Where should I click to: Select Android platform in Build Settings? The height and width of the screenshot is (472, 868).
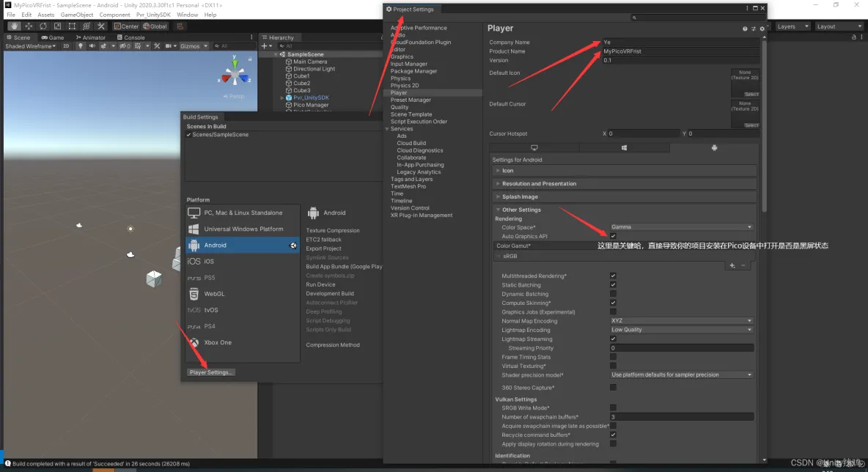point(243,245)
